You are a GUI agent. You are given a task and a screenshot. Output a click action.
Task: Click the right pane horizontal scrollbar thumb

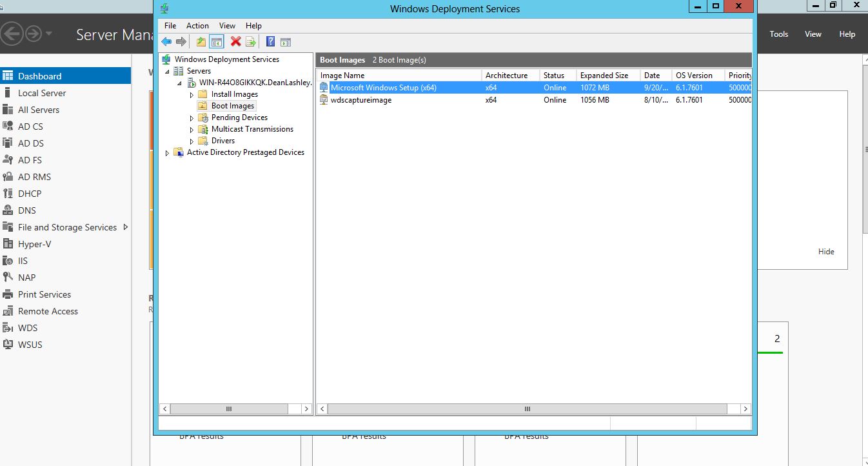pos(527,409)
